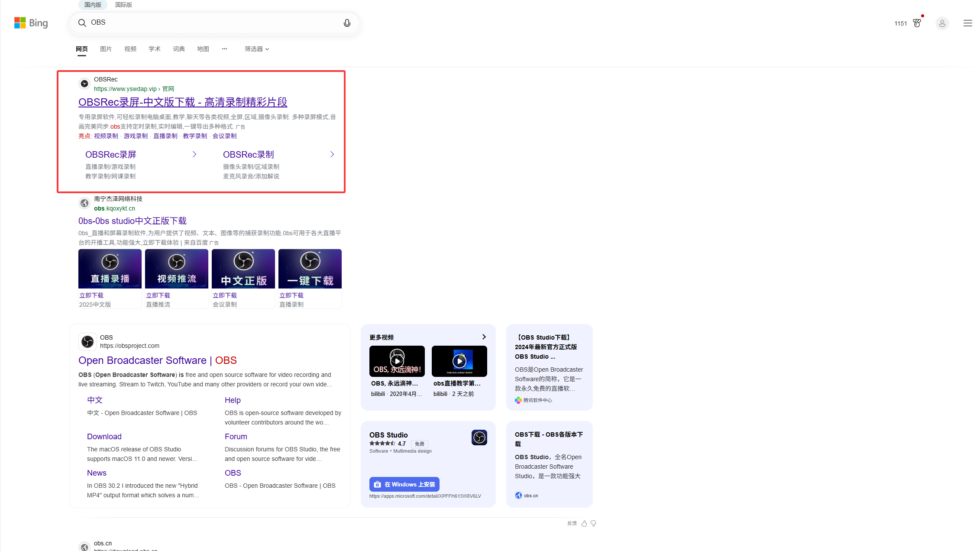Click the OBSRec site favicon
The image size is (980, 551).
pyautogui.click(x=84, y=84)
